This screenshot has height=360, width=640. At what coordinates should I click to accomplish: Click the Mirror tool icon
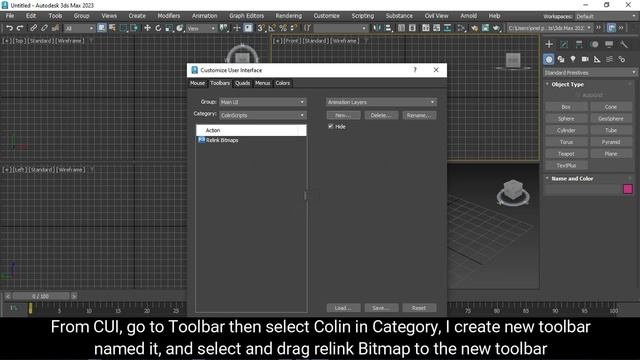(377, 28)
